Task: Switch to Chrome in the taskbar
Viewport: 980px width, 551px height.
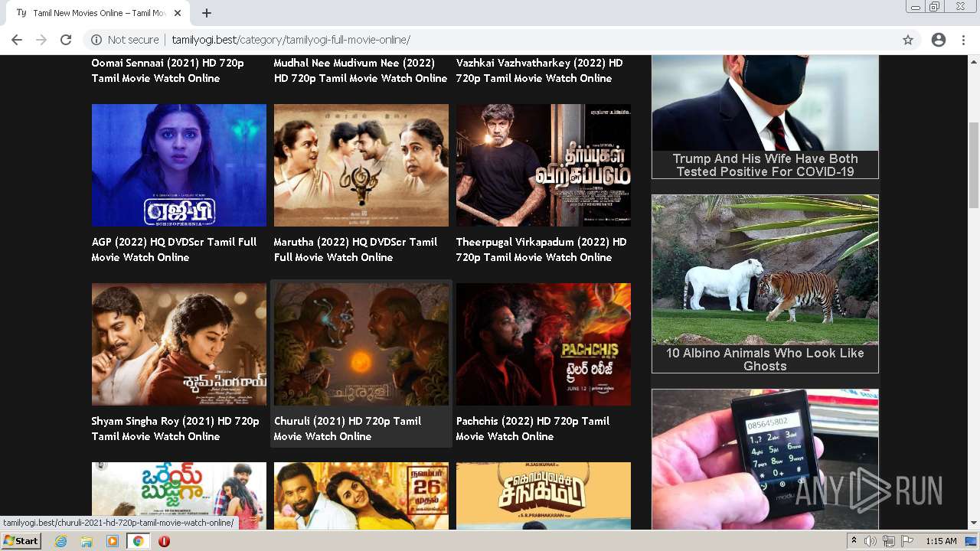Action: (138, 541)
